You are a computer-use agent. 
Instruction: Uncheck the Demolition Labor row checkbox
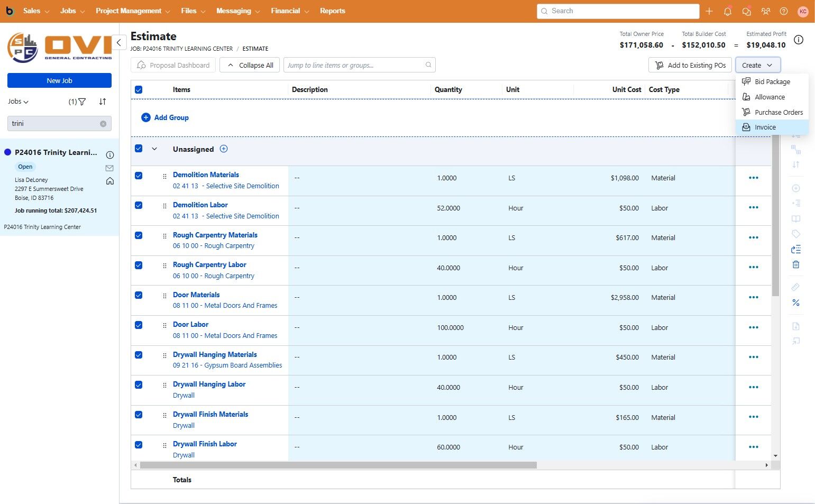tap(139, 205)
